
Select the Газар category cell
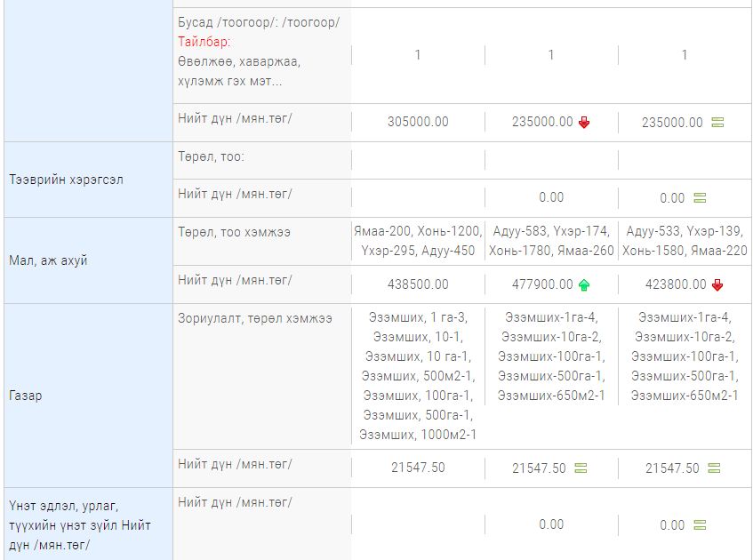tap(88, 396)
